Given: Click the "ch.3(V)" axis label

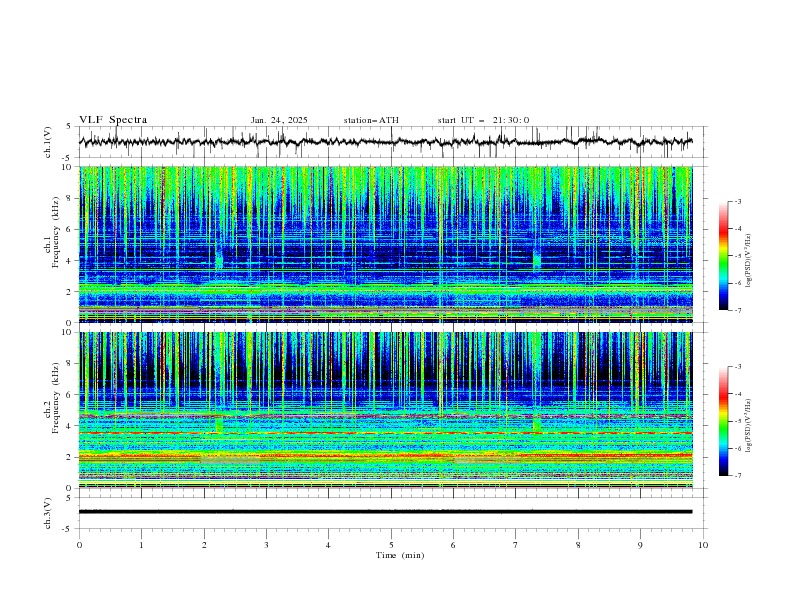Looking at the screenshot, I should click(x=48, y=513).
